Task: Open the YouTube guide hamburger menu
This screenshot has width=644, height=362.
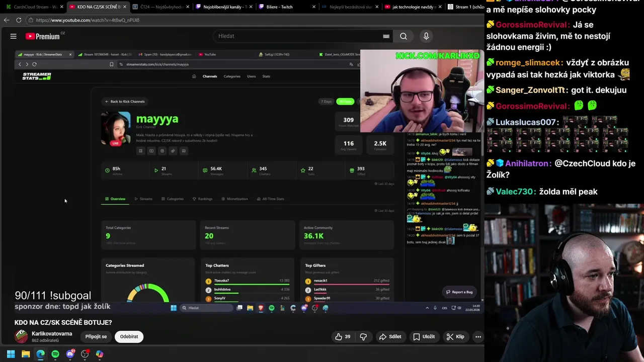Action: pos(14,36)
